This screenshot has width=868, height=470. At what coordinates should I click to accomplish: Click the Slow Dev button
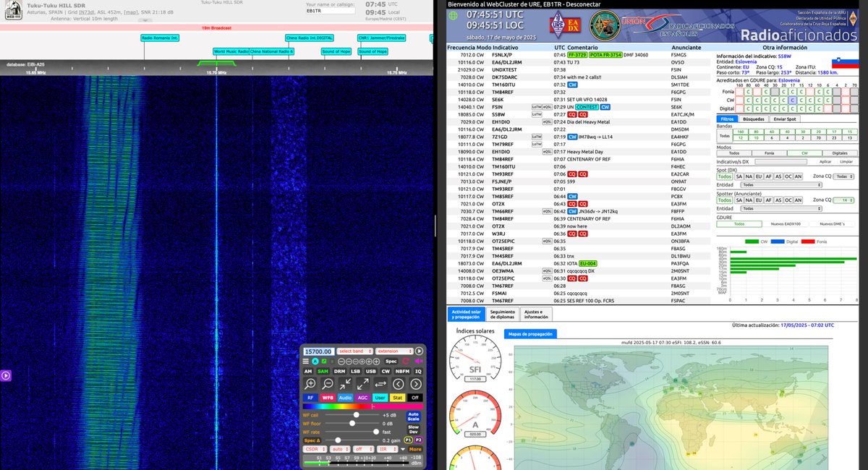[x=413, y=430]
